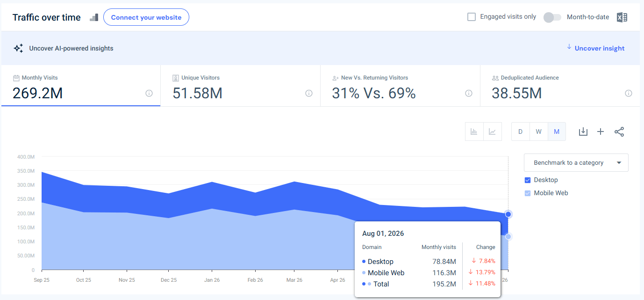Click the AI sparkle insights icon
The width and height of the screenshot is (644, 300).
(x=18, y=48)
